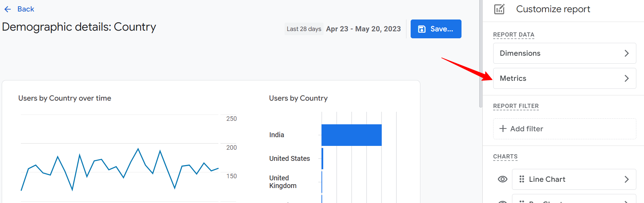The height and width of the screenshot is (203, 644).
Task: Click the back arrow icon
Action: pyautogui.click(x=7, y=9)
